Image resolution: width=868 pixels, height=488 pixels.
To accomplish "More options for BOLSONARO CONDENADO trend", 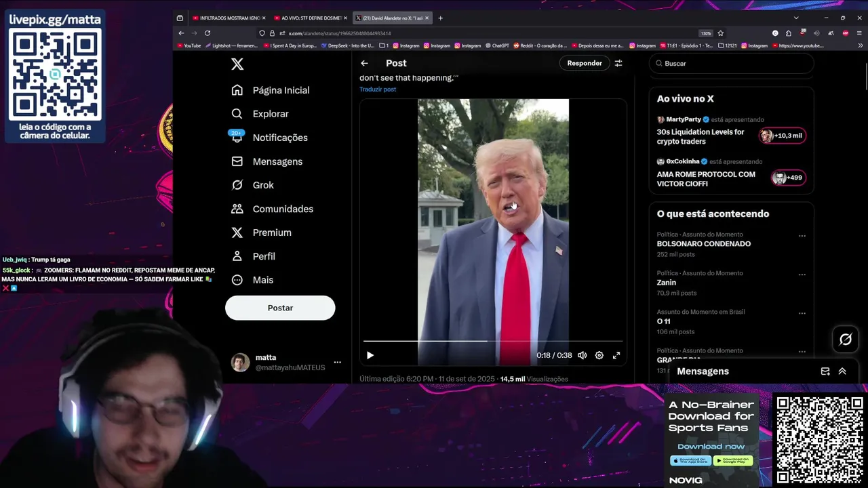I will point(802,236).
